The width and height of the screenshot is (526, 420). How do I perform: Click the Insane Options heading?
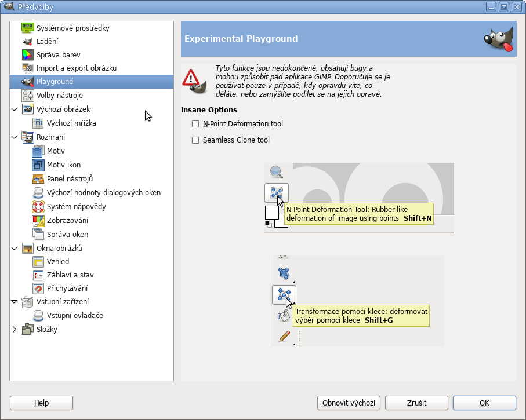click(x=209, y=110)
